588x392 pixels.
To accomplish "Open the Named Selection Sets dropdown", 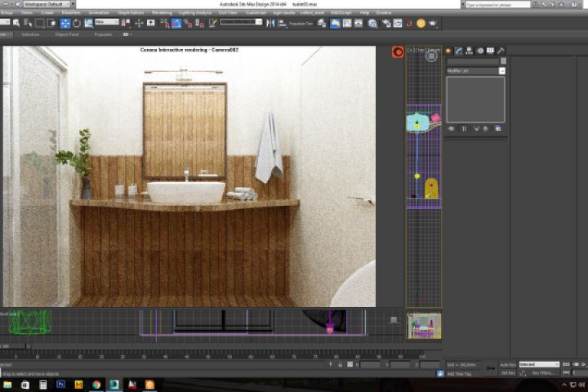I will tap(241, 22).
